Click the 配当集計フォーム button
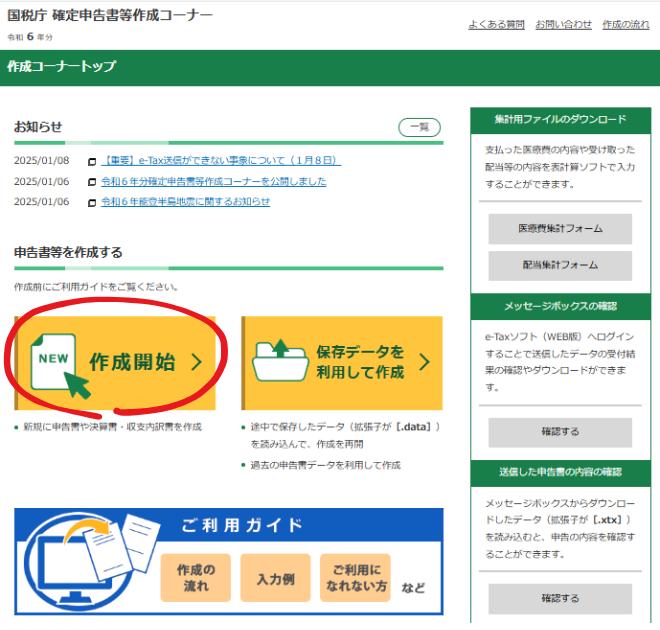 (x=560, y=265)
